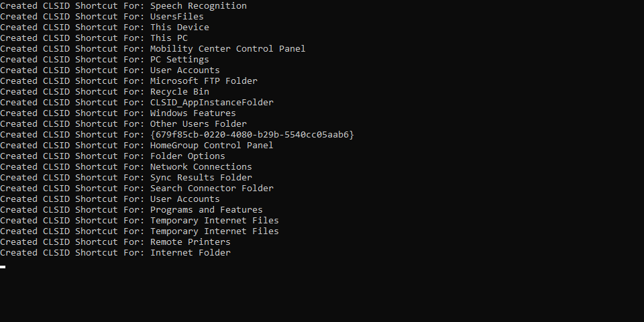Select the This Device line
The width and height of the screenshot is (644, 322).
click(105, 27)
